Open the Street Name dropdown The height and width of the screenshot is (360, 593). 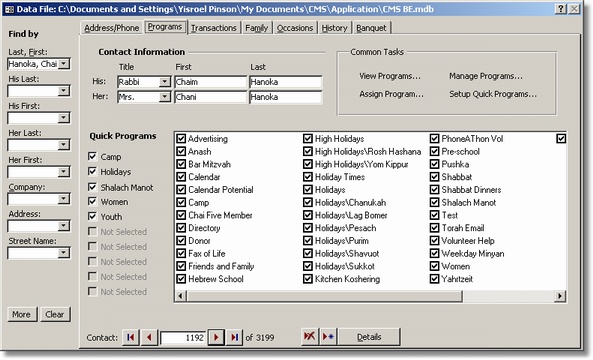[64, 253]
